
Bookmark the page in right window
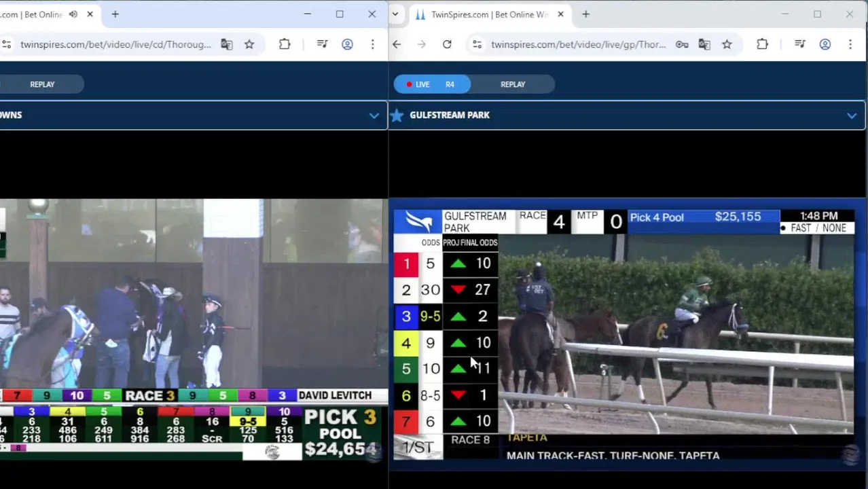[727, 44]
